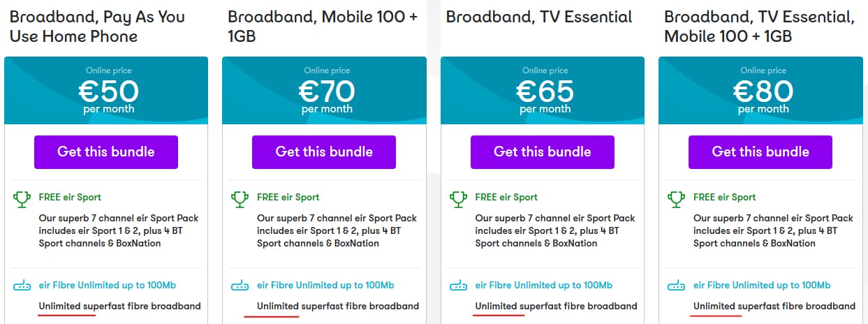Click the trophy icon in the €80 bundle
This screenshot has height=324, width=868.
677,199
